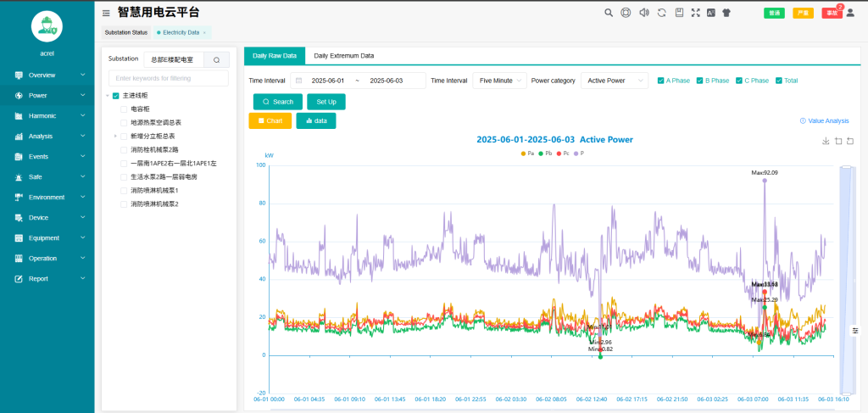Uncheck the B Phase checkbox
The width and height of the screenshot is (868, 413).
(699, 81)
